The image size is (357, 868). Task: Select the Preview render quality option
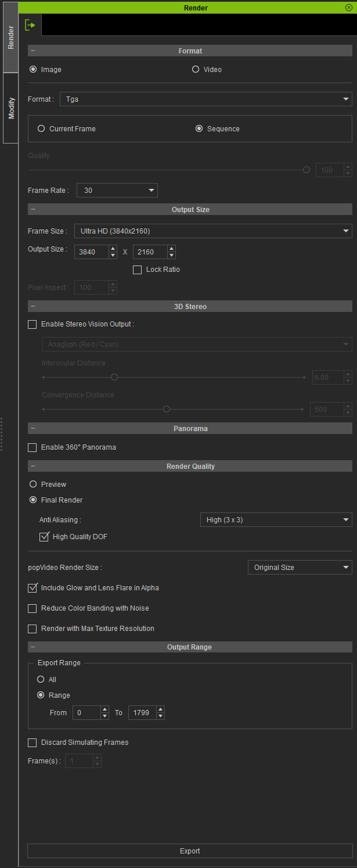click(33, 484)
